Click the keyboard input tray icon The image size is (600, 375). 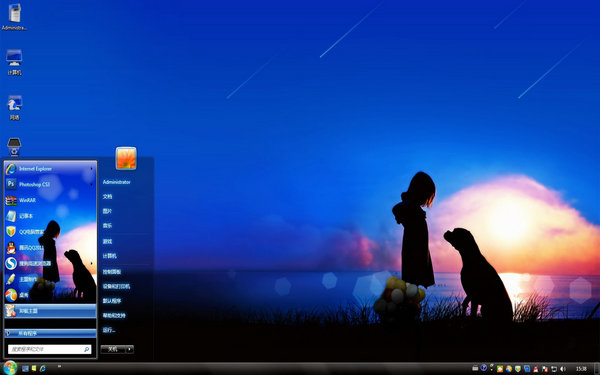click(x=475, y=368)
